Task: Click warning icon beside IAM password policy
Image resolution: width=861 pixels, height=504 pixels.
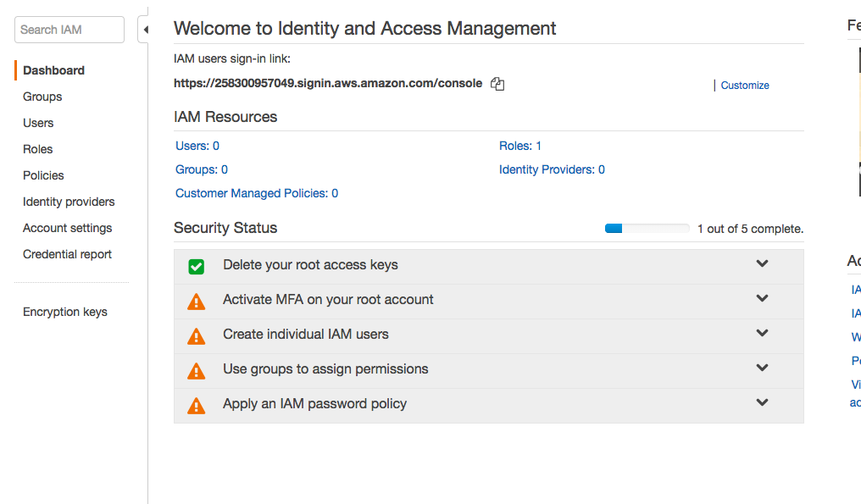Action: tap(196, 406)
